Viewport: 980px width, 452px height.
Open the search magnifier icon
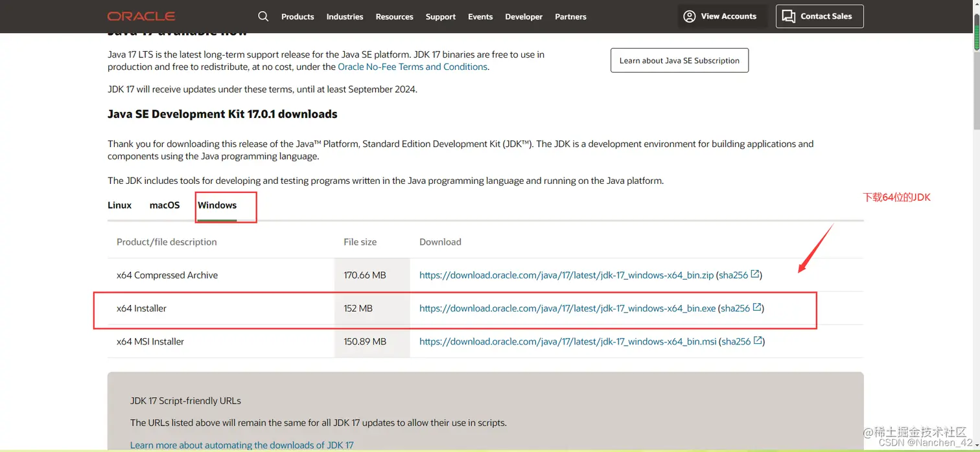click(x=263, y=16)
